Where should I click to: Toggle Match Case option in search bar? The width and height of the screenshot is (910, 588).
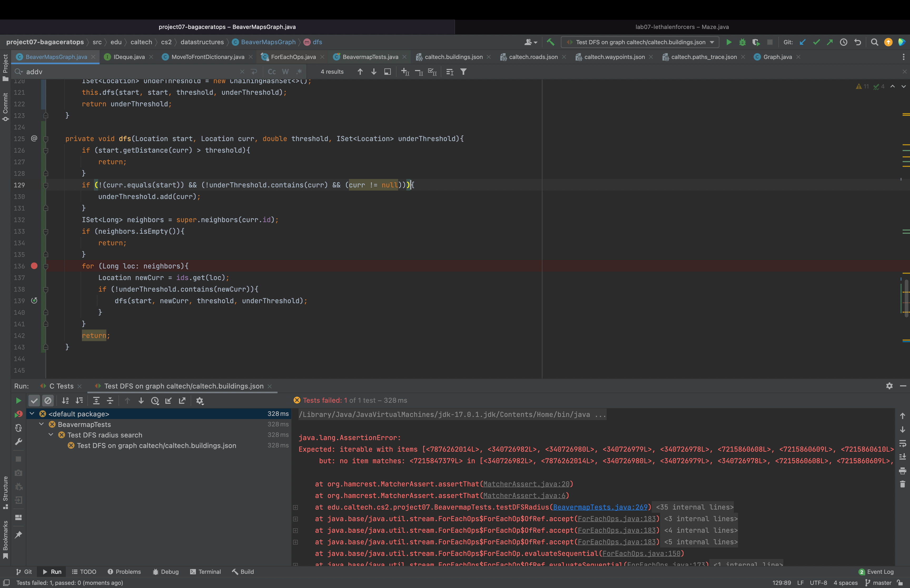[271, 72]
